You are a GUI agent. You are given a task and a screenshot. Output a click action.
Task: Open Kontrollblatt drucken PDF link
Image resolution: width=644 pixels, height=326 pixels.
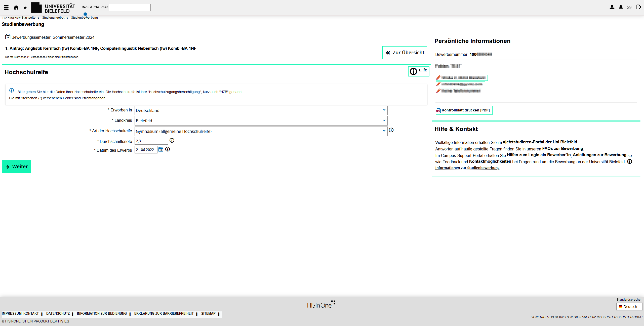(464, 110)
